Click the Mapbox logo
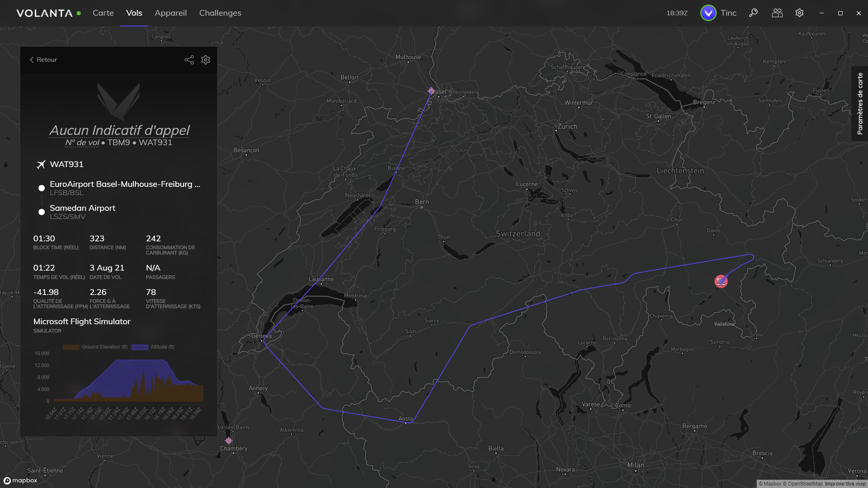Screen dimensions: 868x488 coord(21,481)
